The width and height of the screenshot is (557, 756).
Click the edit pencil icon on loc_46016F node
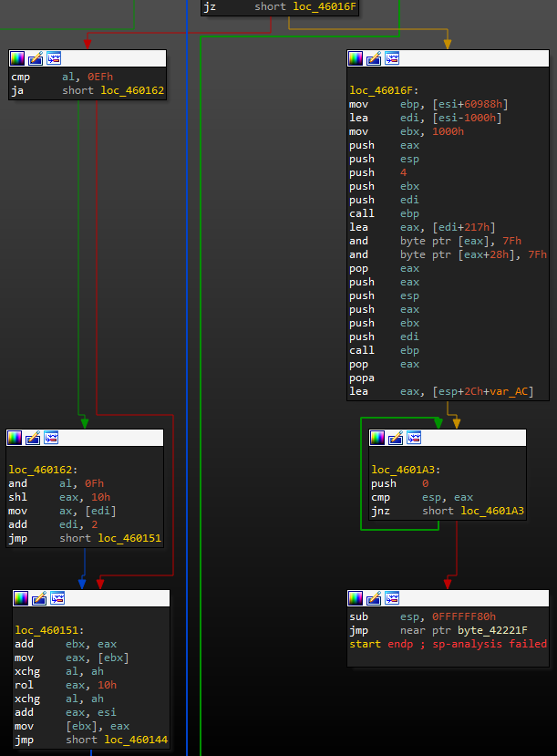(x=374, y=58)
